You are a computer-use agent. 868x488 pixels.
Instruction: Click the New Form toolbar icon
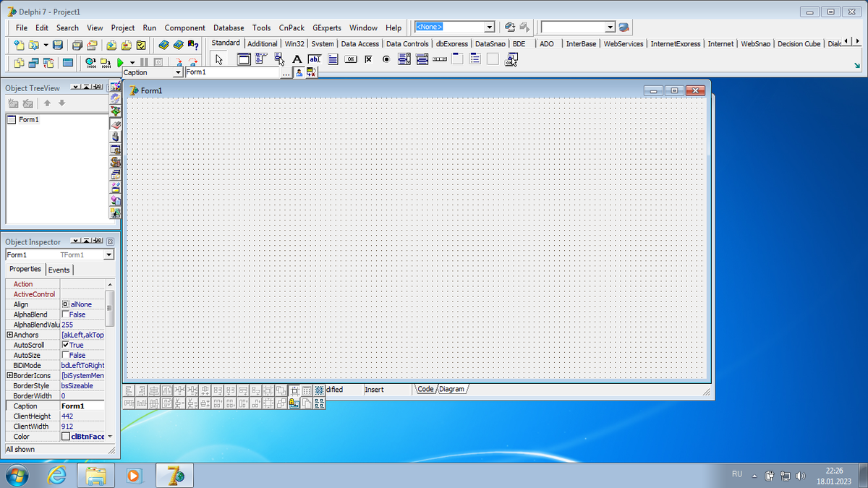68,63
